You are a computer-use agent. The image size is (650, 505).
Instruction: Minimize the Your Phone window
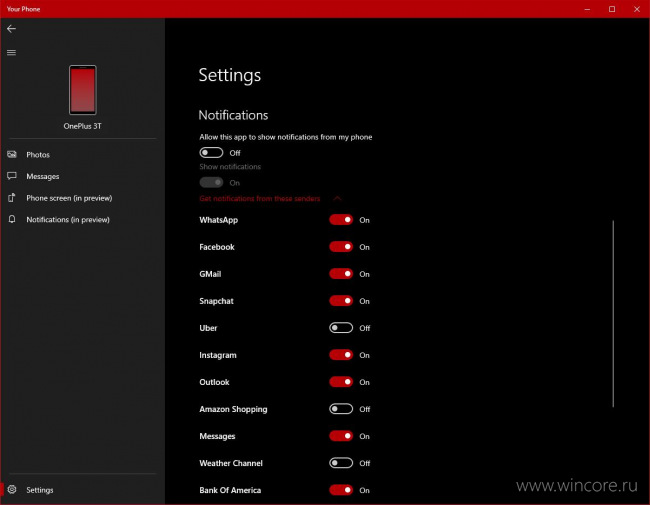point(587,9)
